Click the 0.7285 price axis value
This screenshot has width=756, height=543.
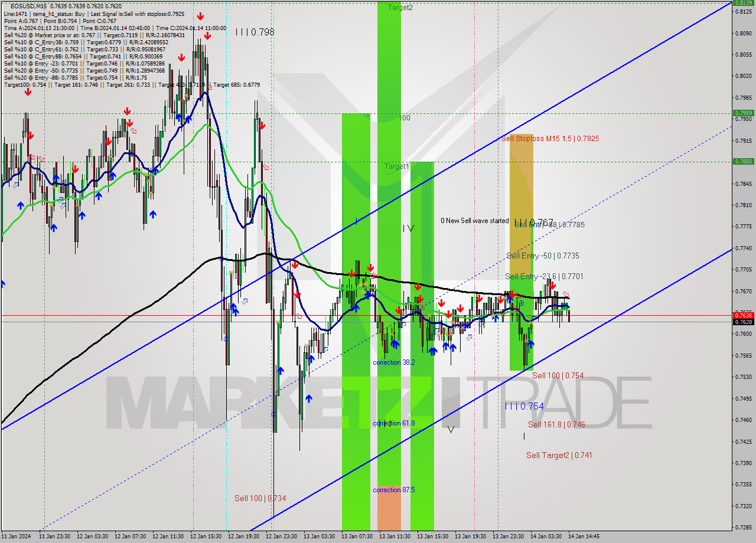coord(743,527)
